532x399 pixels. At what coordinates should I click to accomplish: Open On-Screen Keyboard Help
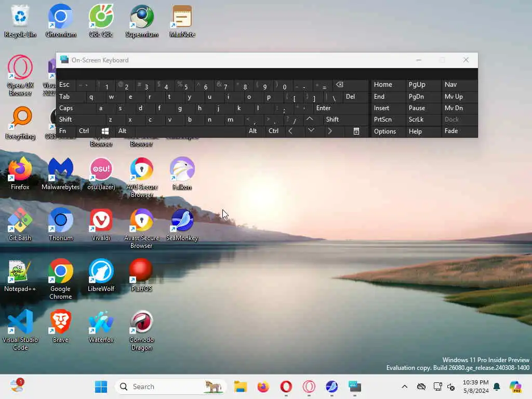tap(422, 131)
